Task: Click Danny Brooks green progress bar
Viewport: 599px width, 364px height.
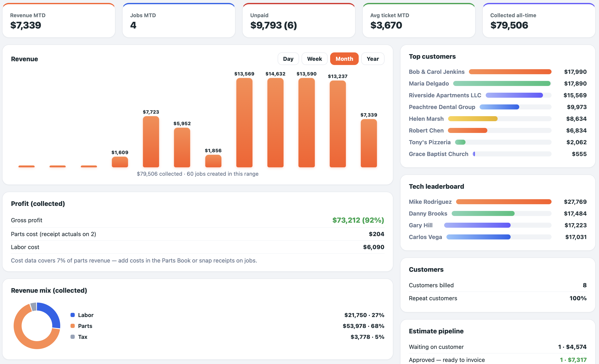Action: click(483, 213)
